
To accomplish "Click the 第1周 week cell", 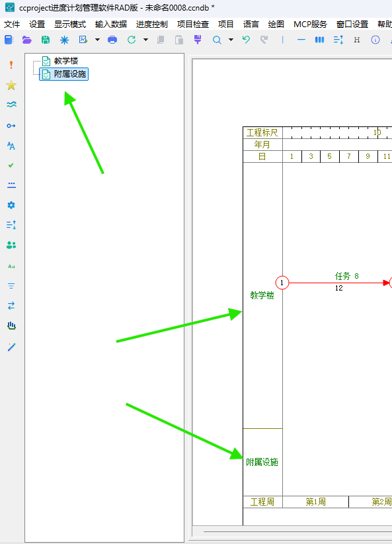I will [x=316, y=502].
